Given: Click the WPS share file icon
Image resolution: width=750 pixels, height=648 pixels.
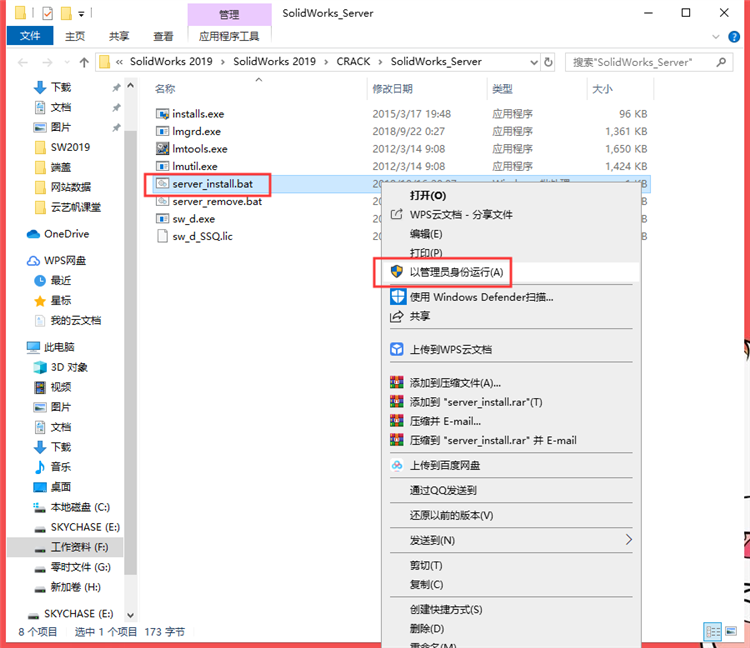Looking at the screenshot, I should point(397,214).
